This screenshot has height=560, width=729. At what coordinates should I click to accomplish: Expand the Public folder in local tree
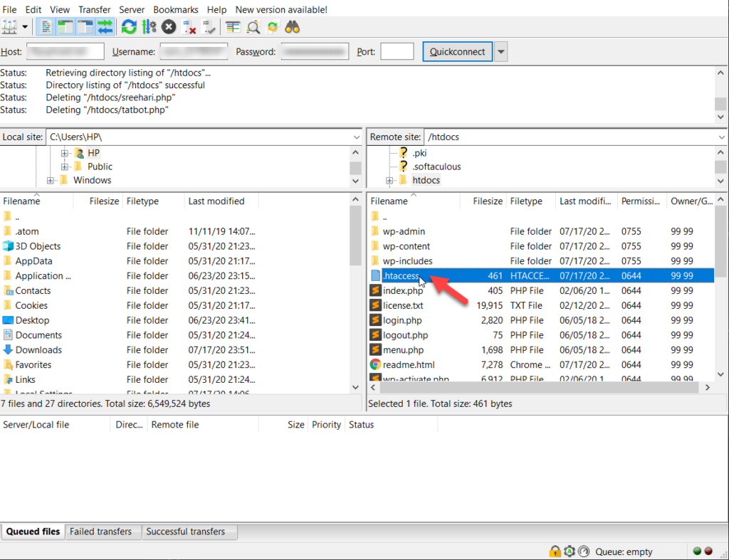tap(65, 167)
